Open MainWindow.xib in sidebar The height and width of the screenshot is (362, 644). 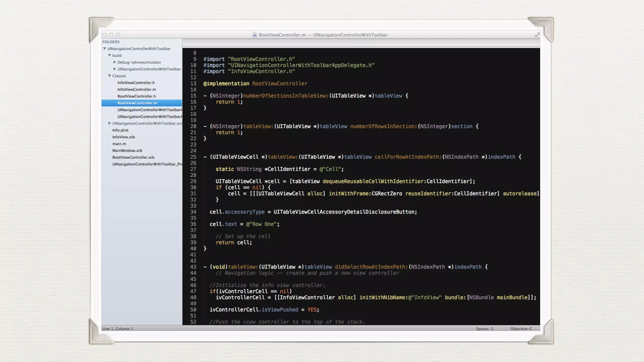pyautogui.click(x=127, y=151)
